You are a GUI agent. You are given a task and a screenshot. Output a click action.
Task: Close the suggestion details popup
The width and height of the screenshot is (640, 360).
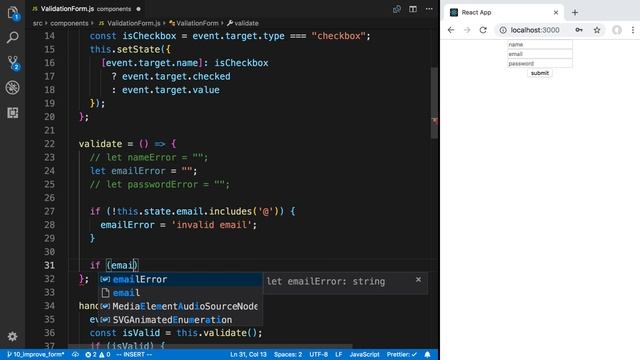point(418,280)
